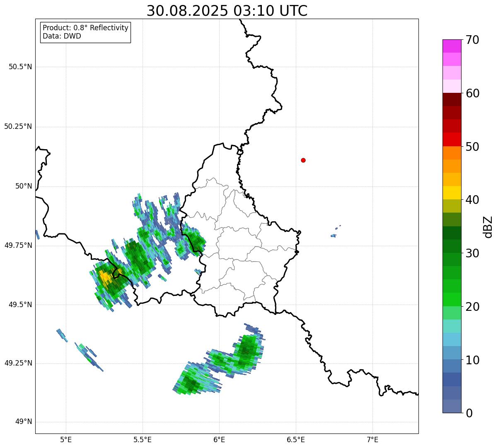
Task: Click the bright red colorbar segment above 50
Action: tap(452, 140)
